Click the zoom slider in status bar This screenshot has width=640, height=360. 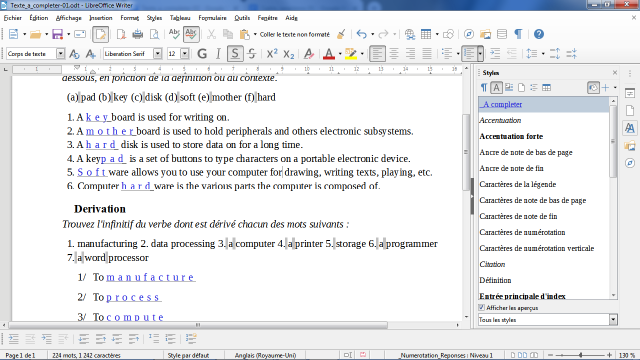(580, 355)
